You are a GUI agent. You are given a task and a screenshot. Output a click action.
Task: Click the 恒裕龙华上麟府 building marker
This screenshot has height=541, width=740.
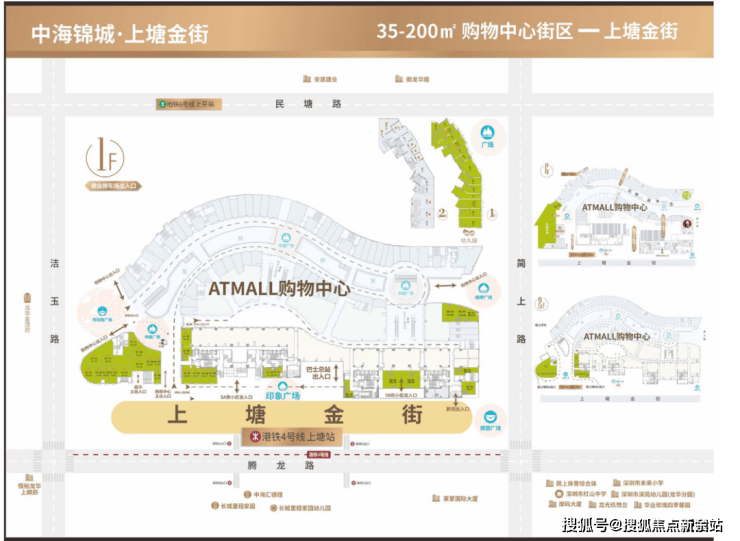tap(29, 486)
